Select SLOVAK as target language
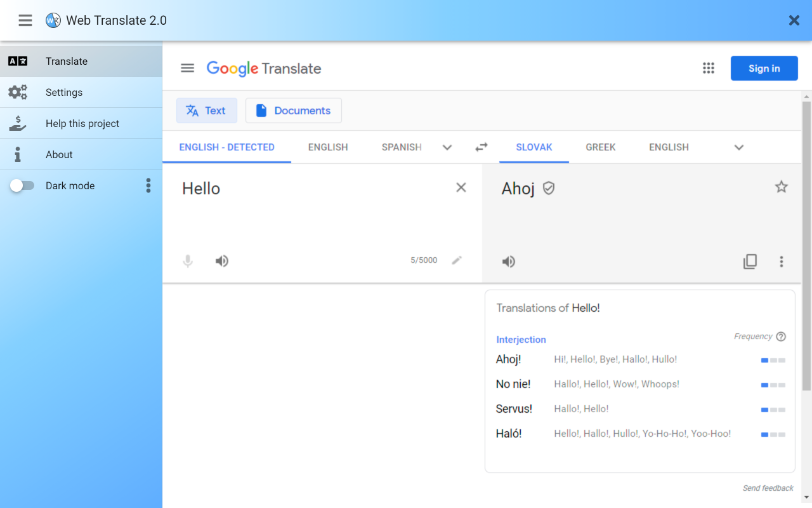This screenshot has width=812, height=508. (x=534, y=147)
